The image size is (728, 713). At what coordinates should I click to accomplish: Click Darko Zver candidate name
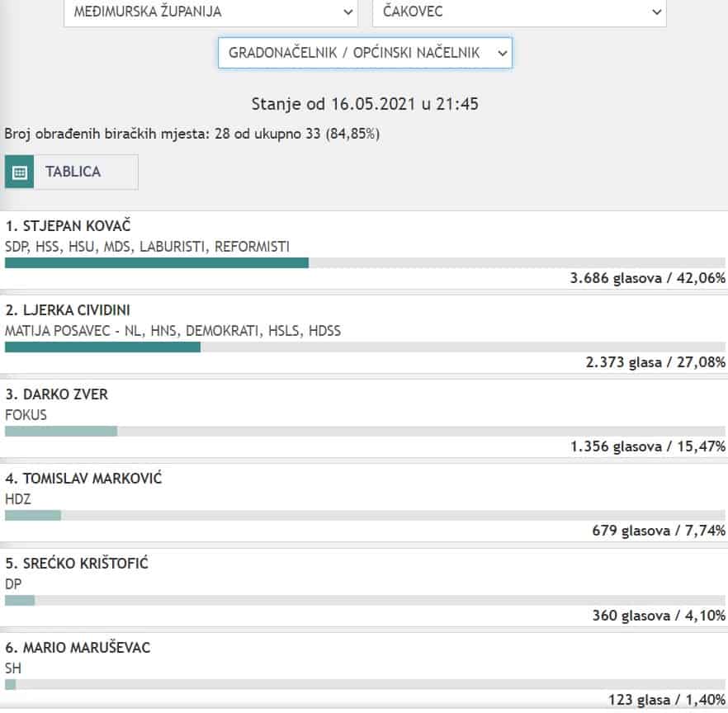pyautogui.click(x=56, y=394)
